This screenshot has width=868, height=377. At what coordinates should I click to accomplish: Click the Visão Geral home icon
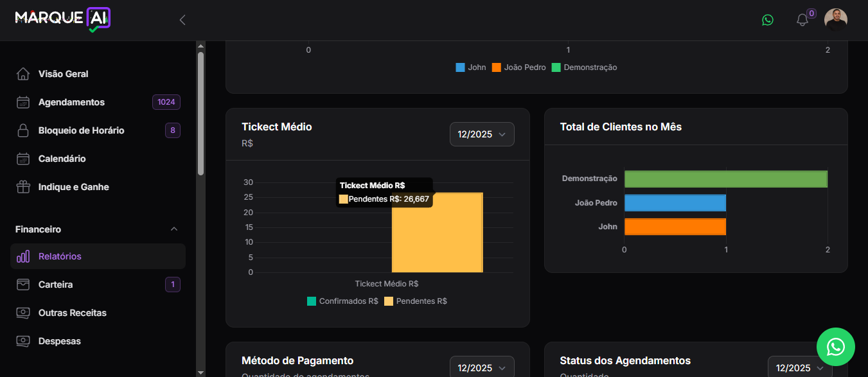pyautogui.click(x=23, y=74)
